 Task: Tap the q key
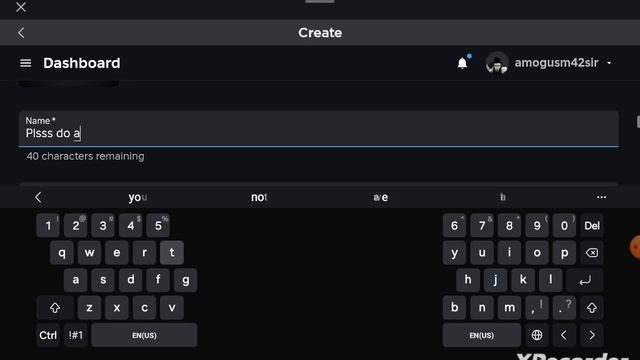click(62, 253)
